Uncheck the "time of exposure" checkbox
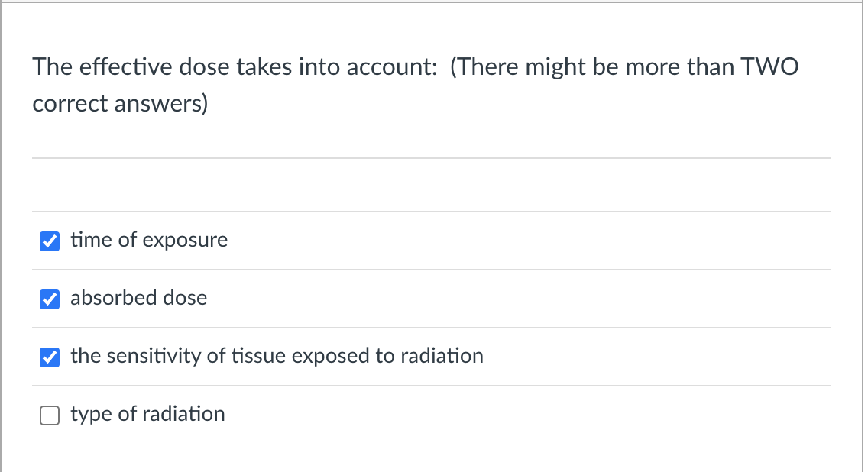868x472 pixels. click(x=50, y=241)
